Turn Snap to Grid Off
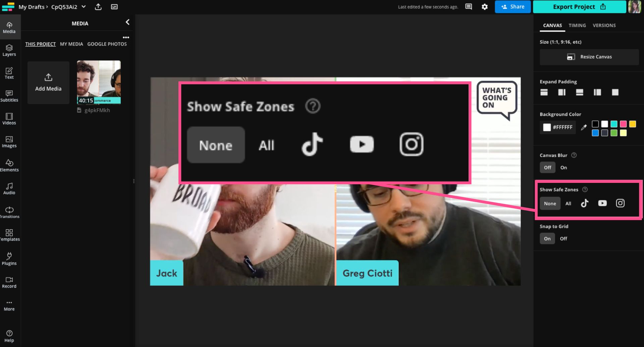Viewport: 644px width, 347px height. pyautogui.click(x=563, y=239)
